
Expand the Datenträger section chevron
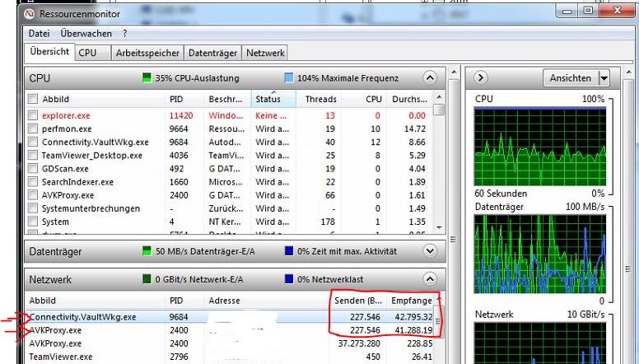coord(429,250)
